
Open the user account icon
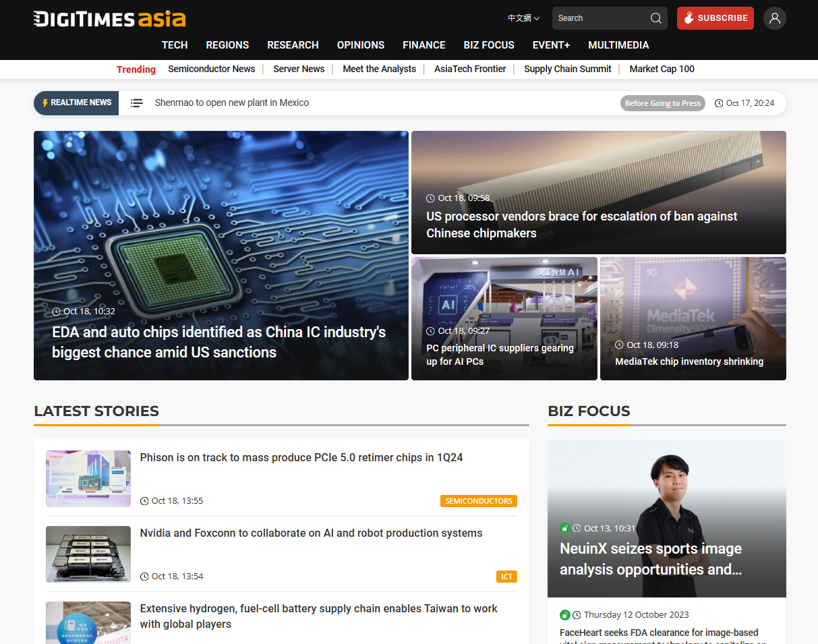click(x=775, y=18)
